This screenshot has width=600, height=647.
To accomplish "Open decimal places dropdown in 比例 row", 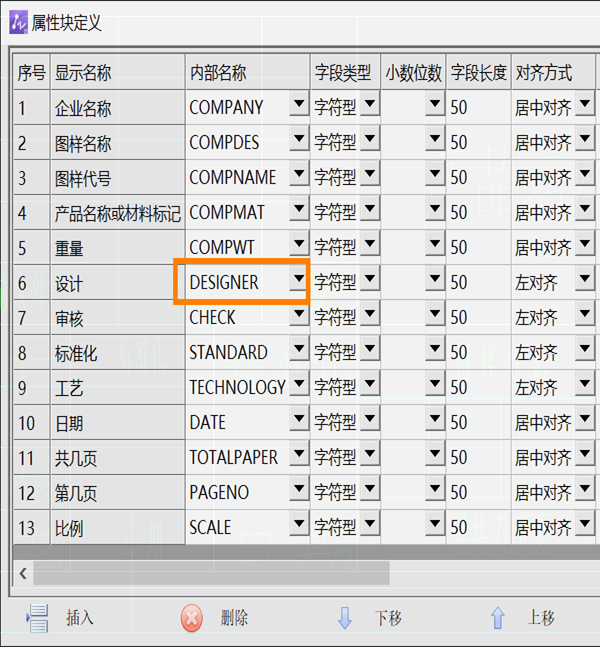I will click(435, 524).
